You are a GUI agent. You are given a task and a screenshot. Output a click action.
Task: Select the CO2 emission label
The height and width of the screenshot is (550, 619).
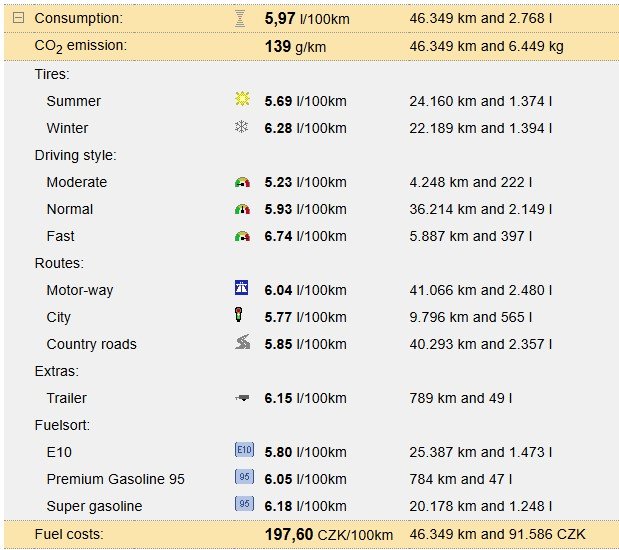81,46
